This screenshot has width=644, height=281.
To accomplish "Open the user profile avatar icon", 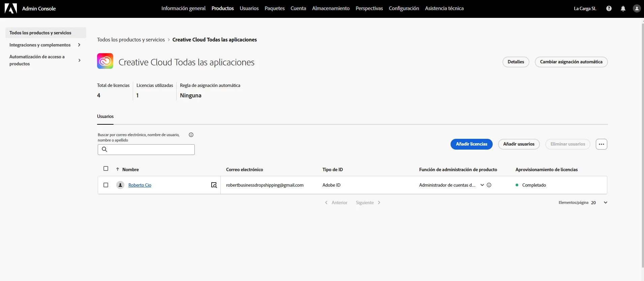I will (x=637, y=8).
